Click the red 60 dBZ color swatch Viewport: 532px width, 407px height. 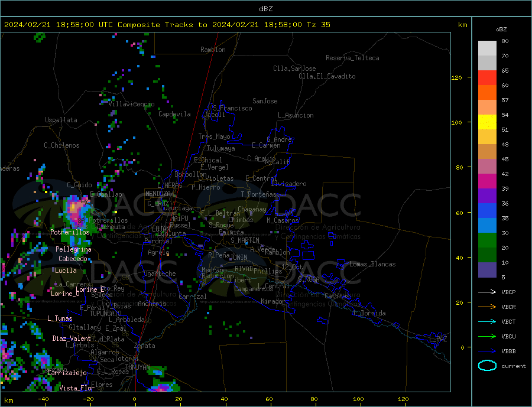[x=487, y=77]
